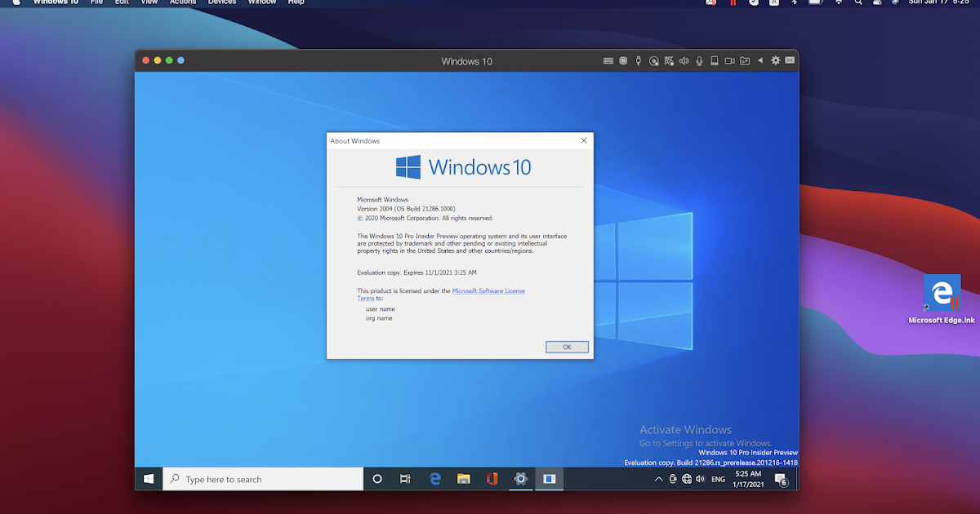The image size is (980, 514).
Task: Click the green fullscreen button of VM window
Action: click(169, 60)
